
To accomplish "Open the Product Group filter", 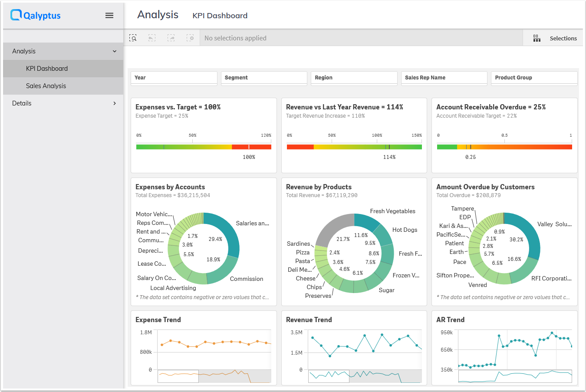I will (x=534, y=78).
